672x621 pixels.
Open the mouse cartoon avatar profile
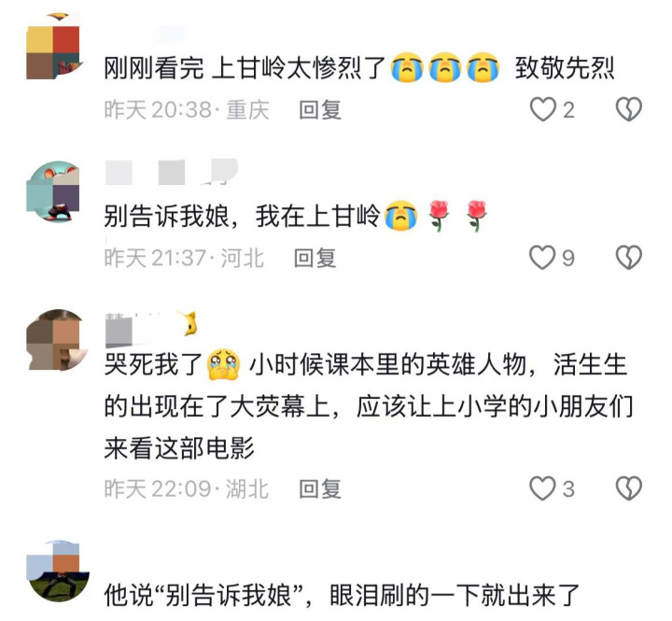53,191
